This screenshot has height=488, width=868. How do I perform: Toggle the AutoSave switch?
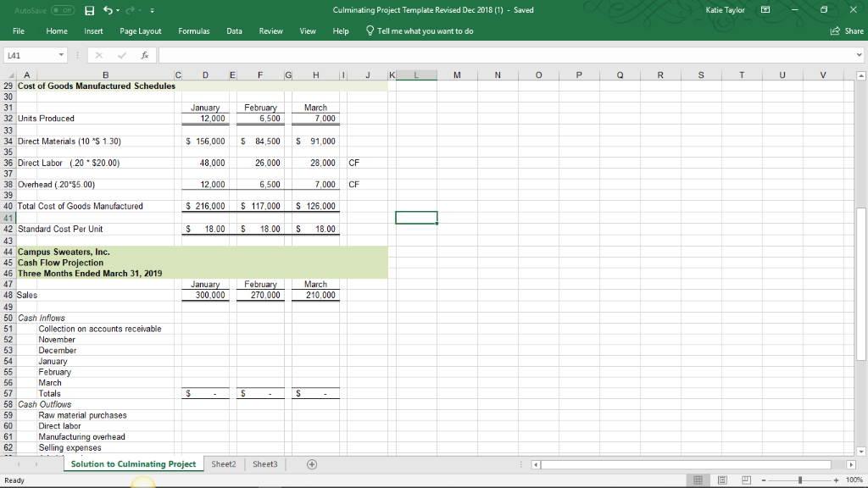click(x=63, y=10)
